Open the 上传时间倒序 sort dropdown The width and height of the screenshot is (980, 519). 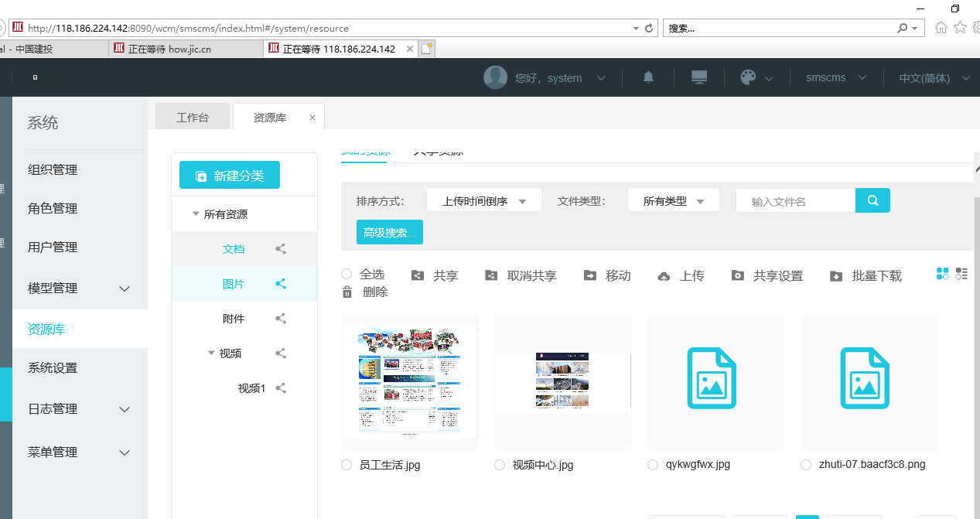pyautogui.click(x=483, y=201)
